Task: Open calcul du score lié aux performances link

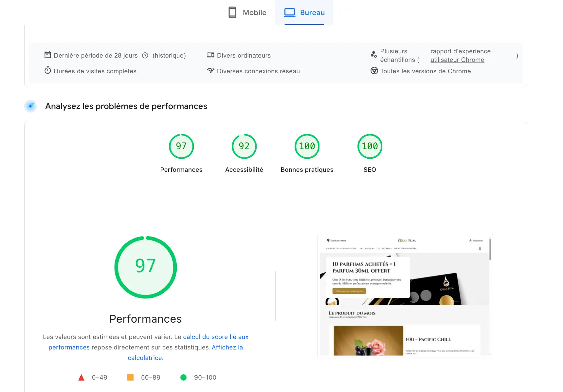Action: click(215, 337)
